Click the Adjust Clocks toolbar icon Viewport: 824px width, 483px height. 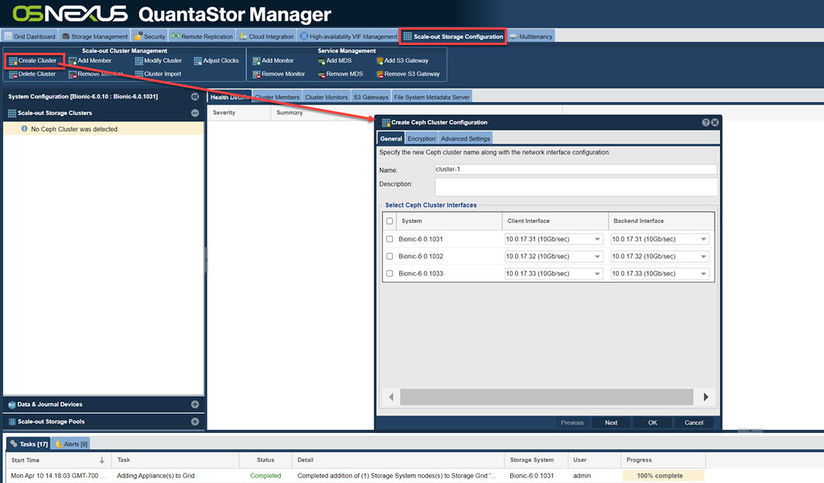click(198, 61)
